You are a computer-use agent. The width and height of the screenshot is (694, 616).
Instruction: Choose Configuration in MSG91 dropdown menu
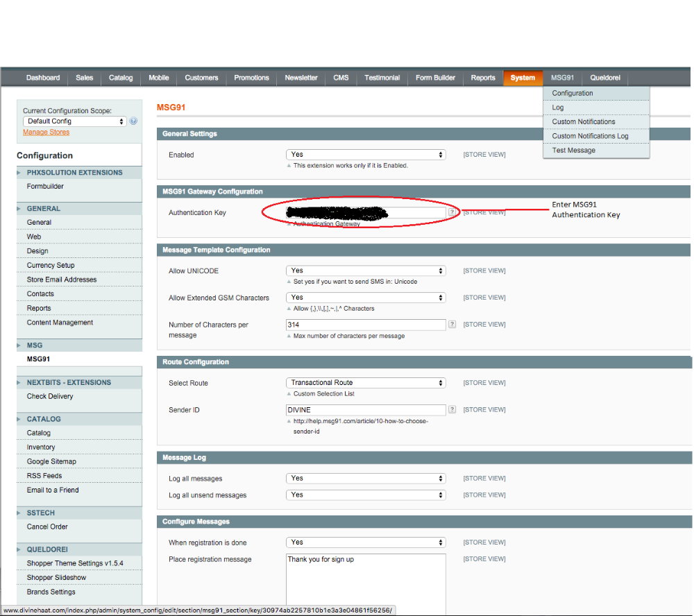pyautogui.click(x=596, y=94)
